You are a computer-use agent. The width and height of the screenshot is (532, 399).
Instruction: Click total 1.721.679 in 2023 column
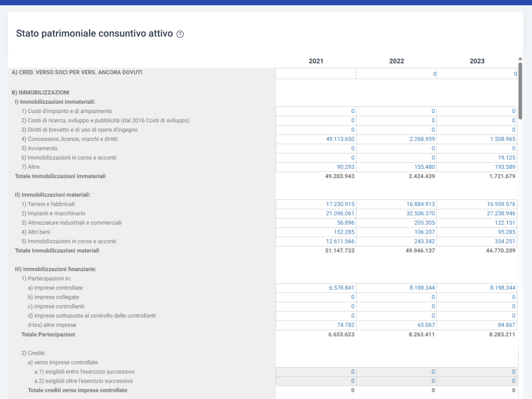[503, 176]
